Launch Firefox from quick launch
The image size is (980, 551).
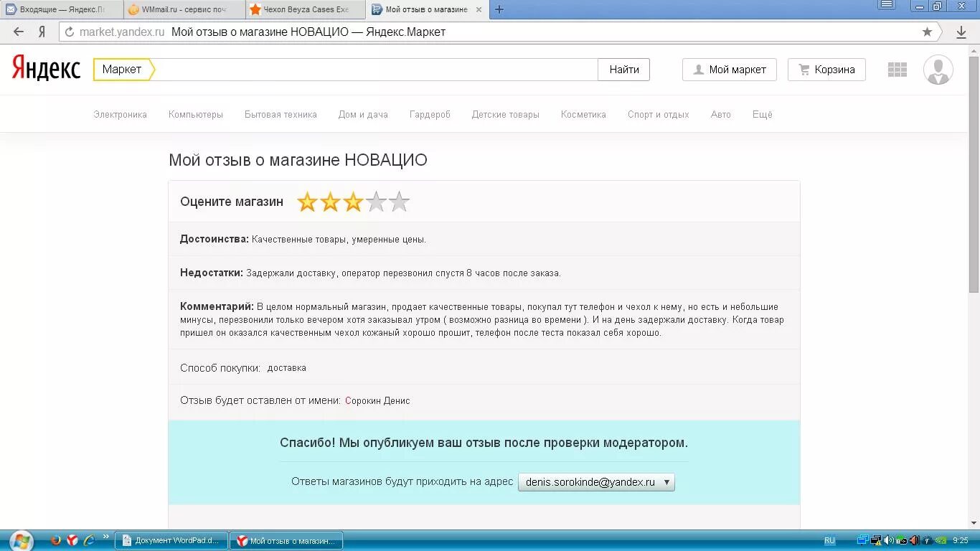pyautogui.click(x=56, y=540)
